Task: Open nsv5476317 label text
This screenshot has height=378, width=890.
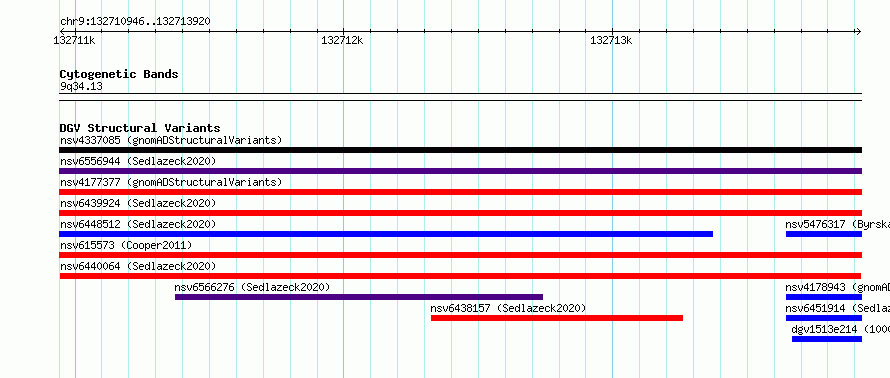Action: pos(838,224)
